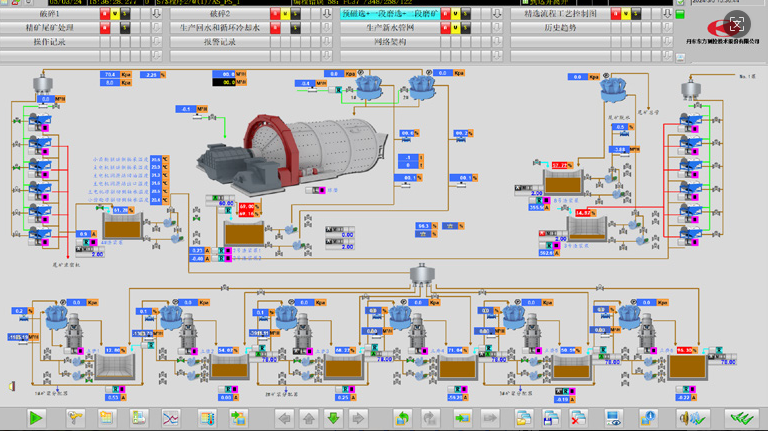Viewport: 768px width, 431px height.
Task: Click the green up arrow navigation icon
Action: coord(309,416)
